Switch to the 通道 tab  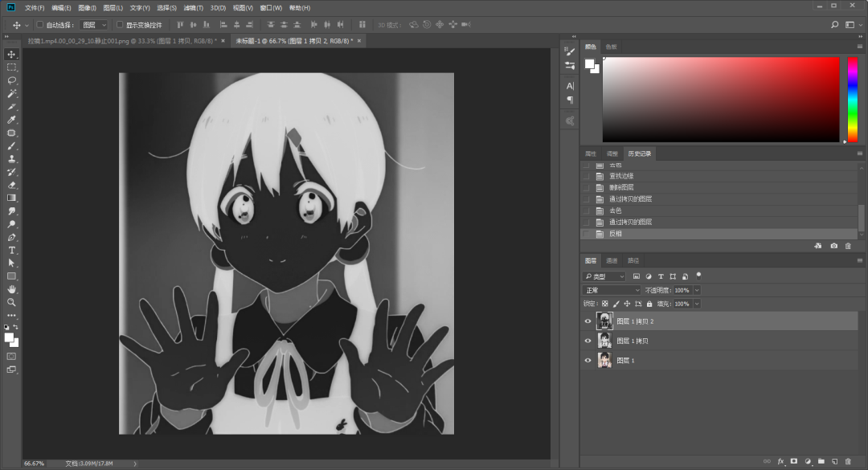[612, 261]
